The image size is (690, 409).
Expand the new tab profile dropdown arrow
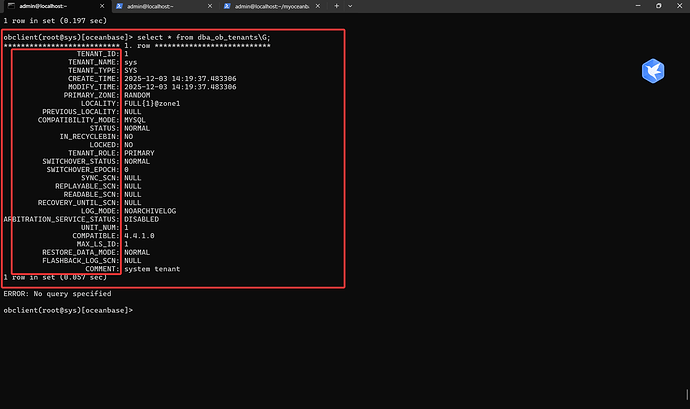(352, 6)
